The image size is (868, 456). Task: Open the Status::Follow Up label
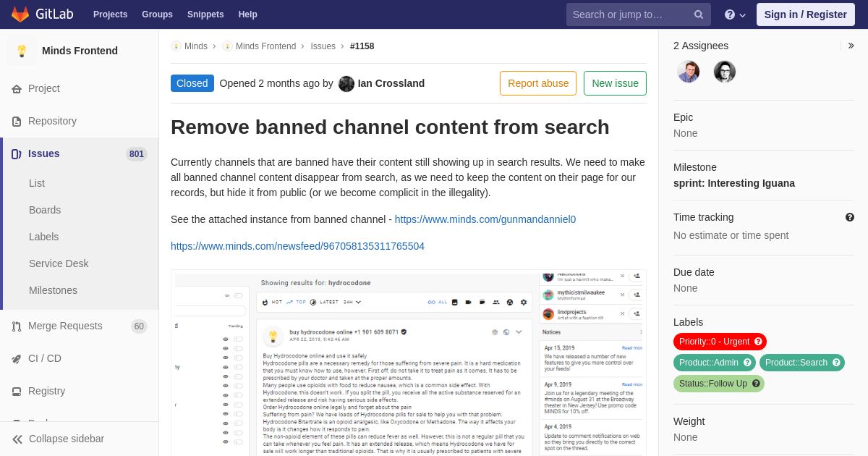pos(713,384)
